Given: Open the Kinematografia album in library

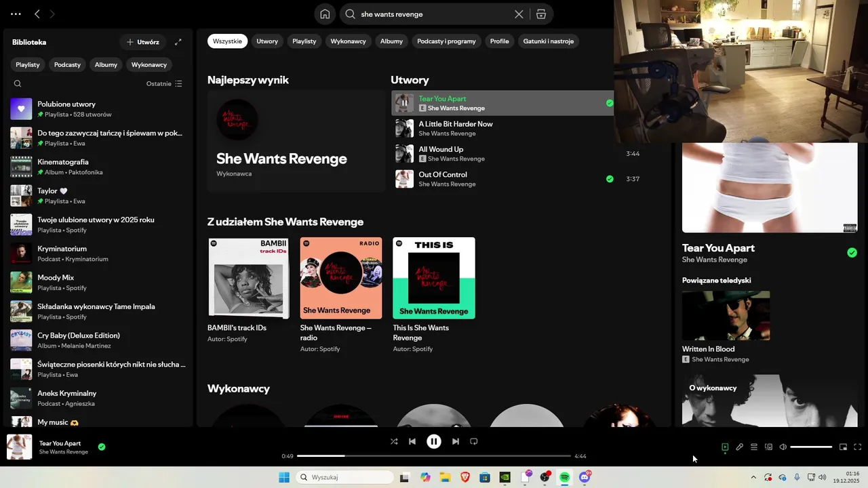Looking at the screenshot, I should pos(98,167).
